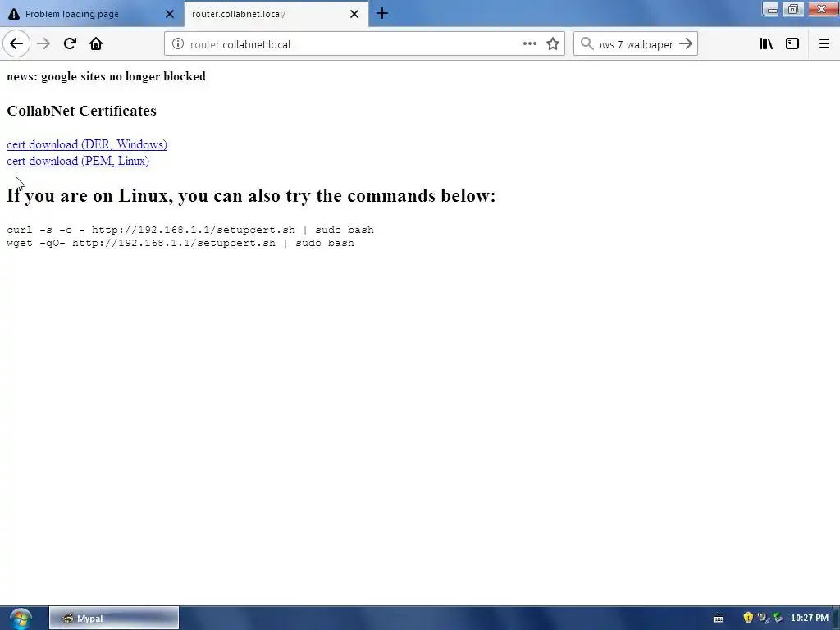The width and height of the screenshot is (840, 630).
Task: Download the PEM Linux certificate
Action: pyautogui.click(x=78, y=162)
